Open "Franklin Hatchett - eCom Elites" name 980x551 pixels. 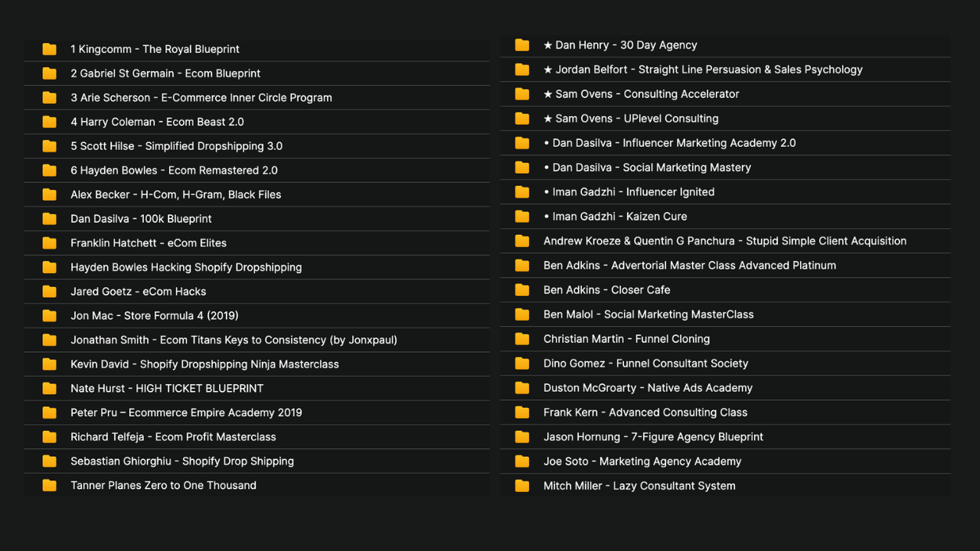click(x=149, y=243)
